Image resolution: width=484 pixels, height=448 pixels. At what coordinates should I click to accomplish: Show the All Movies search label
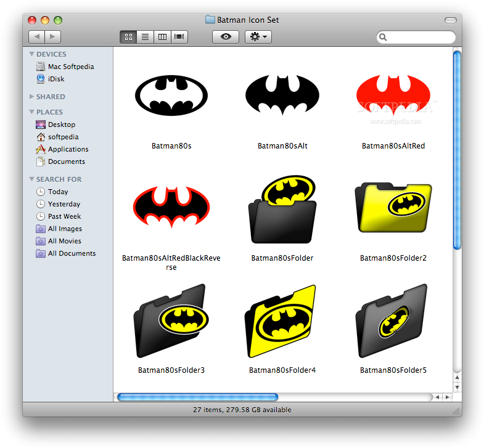(x=65, y=242)
